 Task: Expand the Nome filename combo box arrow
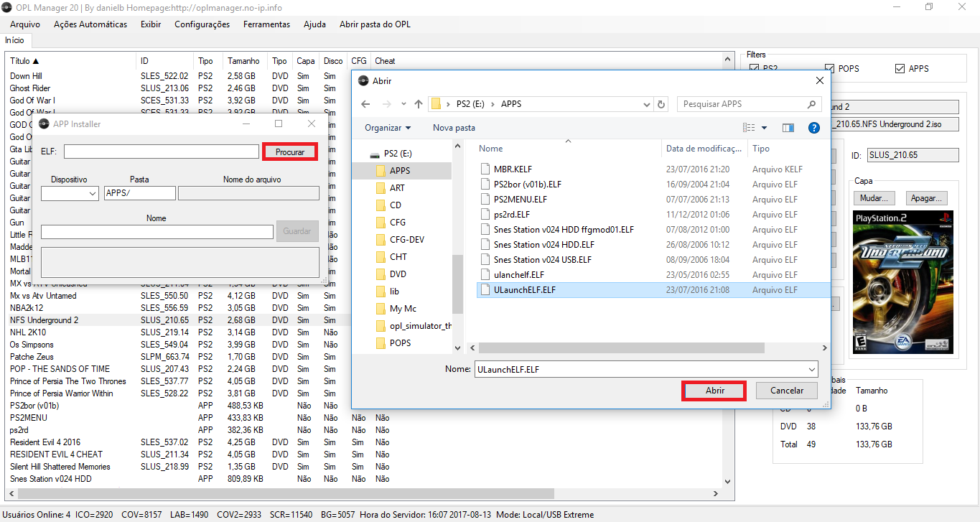click(811, 369)
